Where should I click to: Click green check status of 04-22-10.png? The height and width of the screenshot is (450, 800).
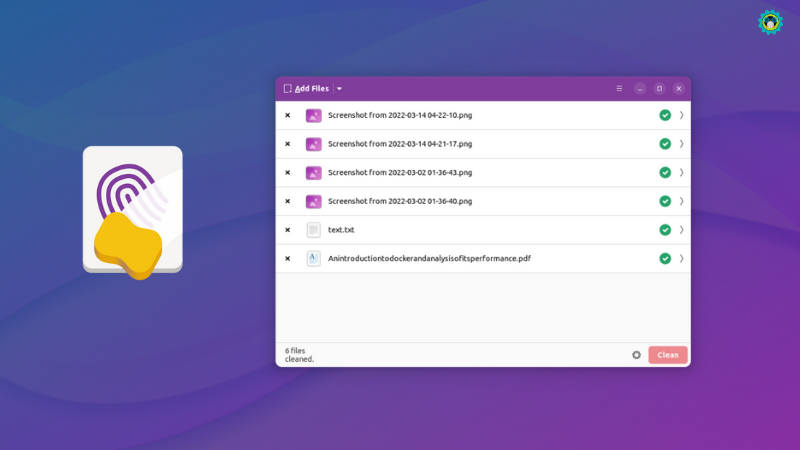[665, 115]
